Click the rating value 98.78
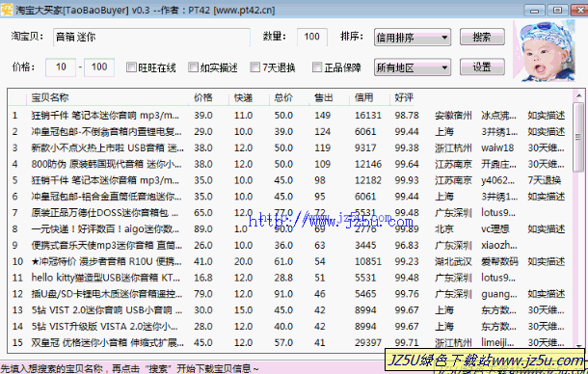588x374 pixels. pos(407,116)
